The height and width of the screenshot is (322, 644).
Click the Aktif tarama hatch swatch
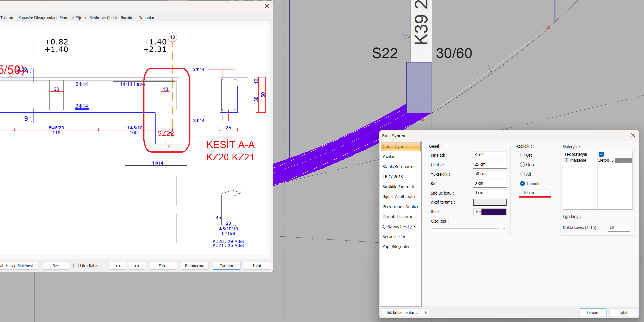(490, 202)
